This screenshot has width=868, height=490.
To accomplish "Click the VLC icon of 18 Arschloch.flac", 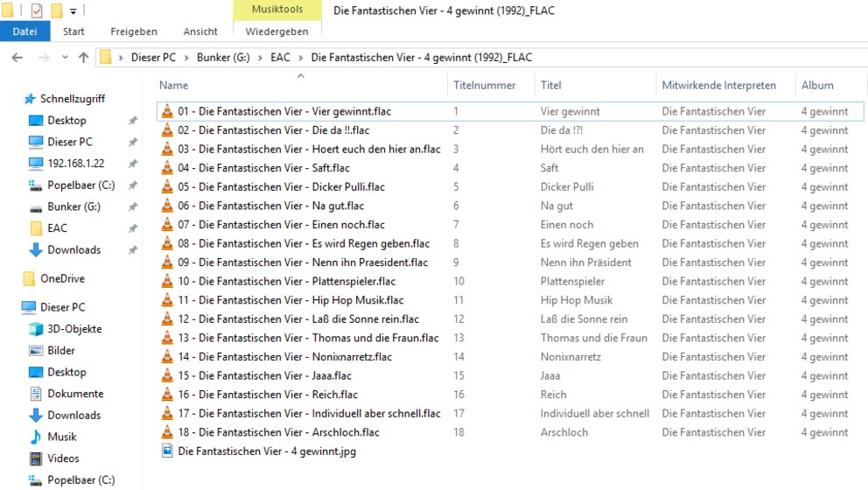I will click(x=167, y=432).
